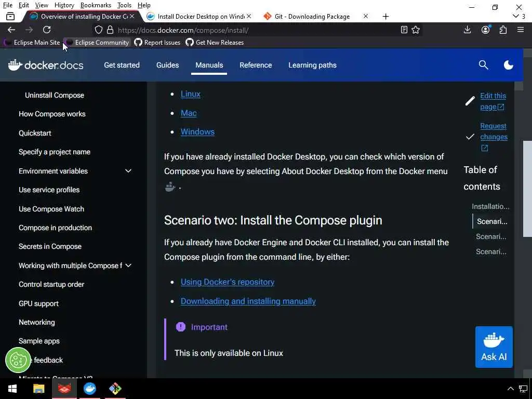Click the Firefox back arrow
This screenshot has width=532, height=399.
[x=11, y=30]
